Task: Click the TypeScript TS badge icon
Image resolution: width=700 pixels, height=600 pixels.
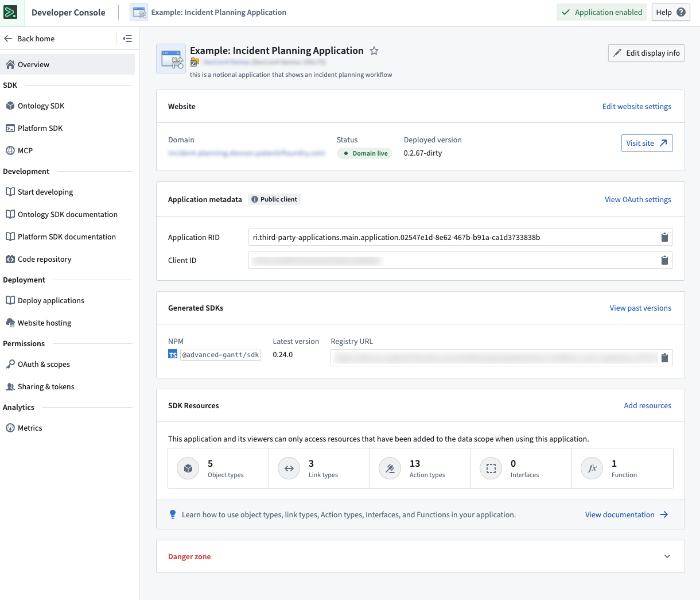Action: click(173, 355)
